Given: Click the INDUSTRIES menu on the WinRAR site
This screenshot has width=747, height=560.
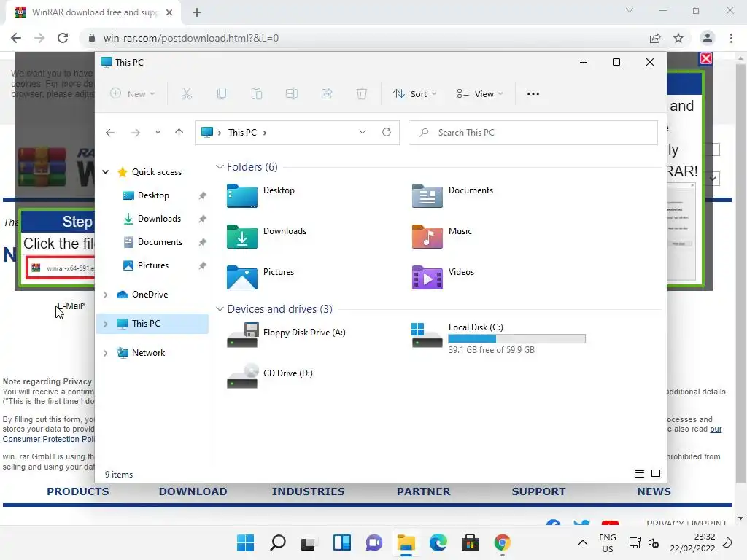Looking at the screenshot, I should click(309, 491).
